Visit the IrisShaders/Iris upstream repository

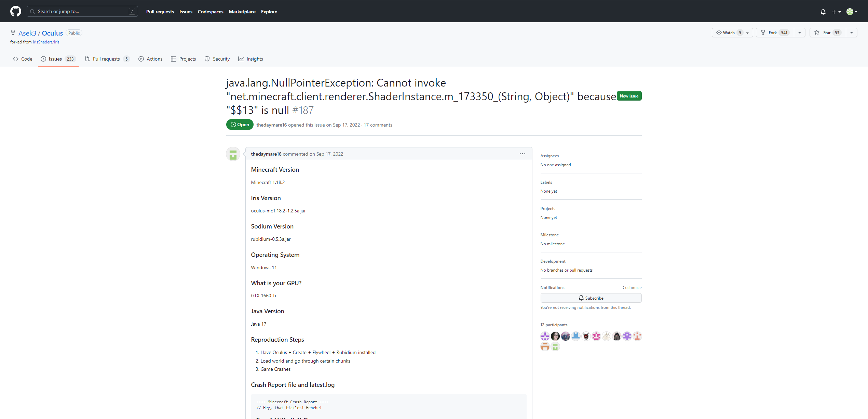(46, 42)
